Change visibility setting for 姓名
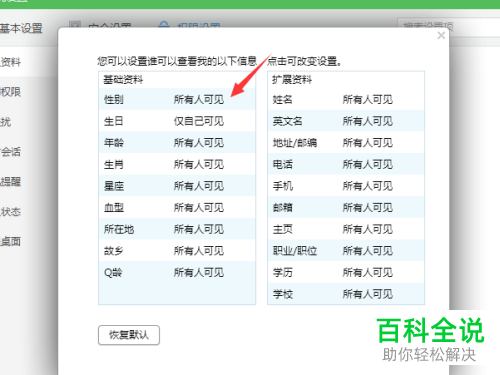 point(368,99)
